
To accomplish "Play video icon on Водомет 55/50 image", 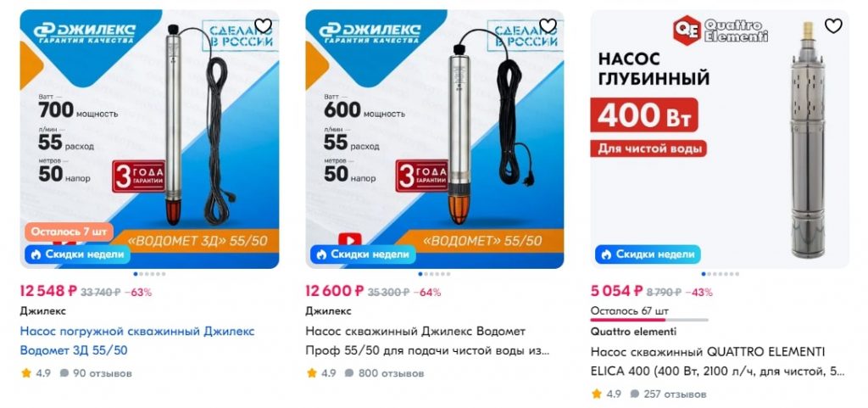I will coord(350,240).
